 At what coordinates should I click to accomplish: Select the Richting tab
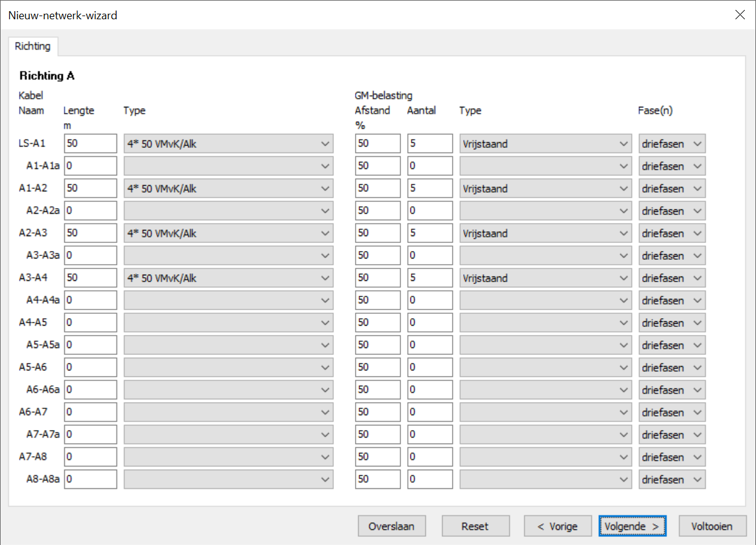tap(33, 47)
